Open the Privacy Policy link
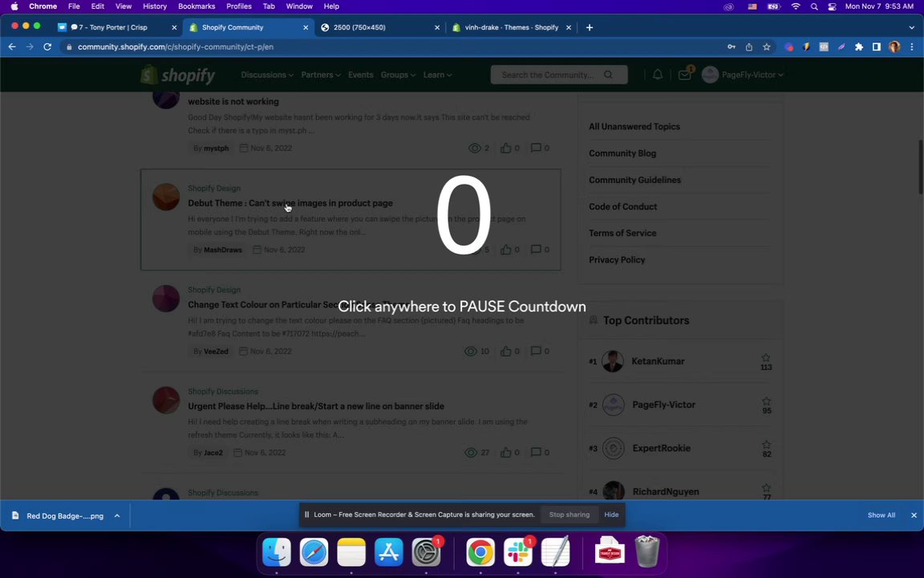 coord(617,259)
